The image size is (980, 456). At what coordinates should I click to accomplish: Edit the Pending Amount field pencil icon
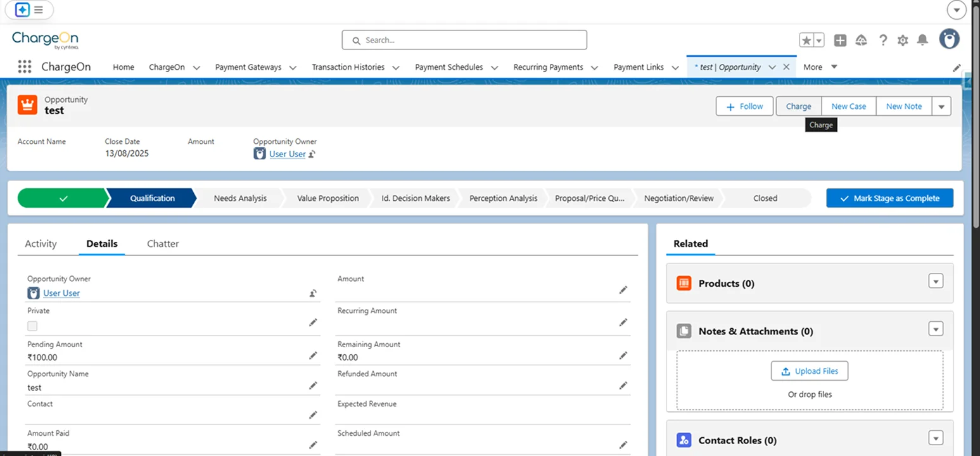click(x=313, y=355)
